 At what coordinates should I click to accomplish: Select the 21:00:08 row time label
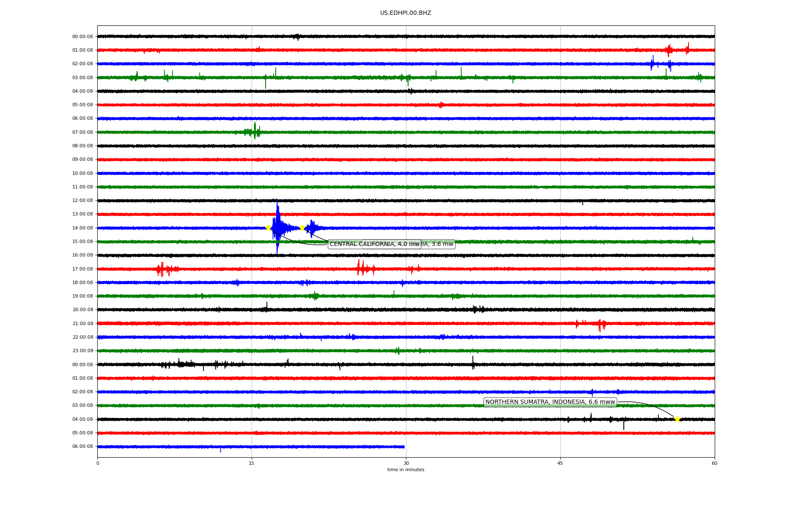click(x=82, y=323)
